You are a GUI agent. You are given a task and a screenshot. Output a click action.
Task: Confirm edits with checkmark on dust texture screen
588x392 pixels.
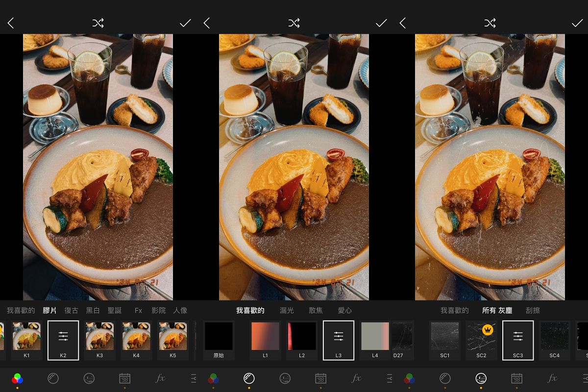(577, 23)
